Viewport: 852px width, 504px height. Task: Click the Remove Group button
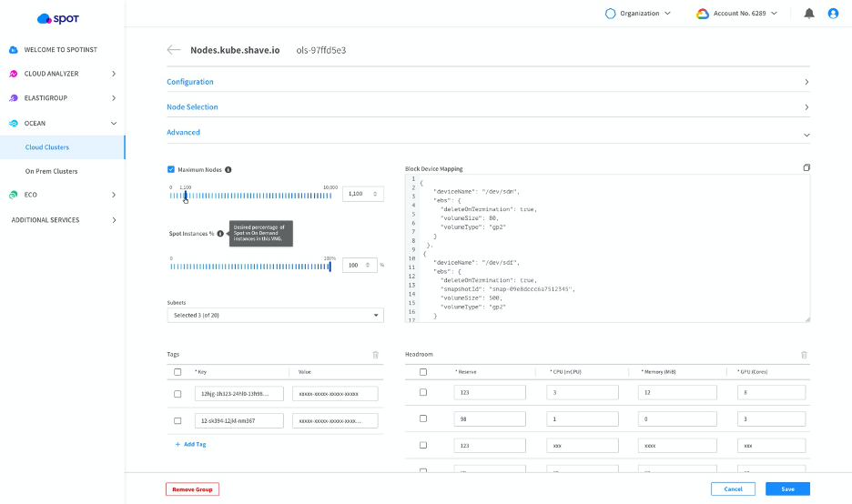(x=192, y=489)
